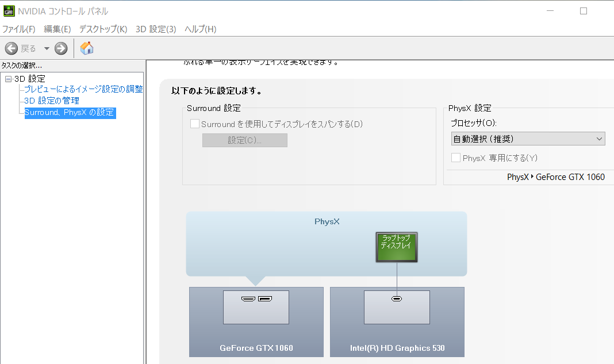
Task: Click the NVIDIA Control Panel app icon
Action: click(x=9, y=11)
